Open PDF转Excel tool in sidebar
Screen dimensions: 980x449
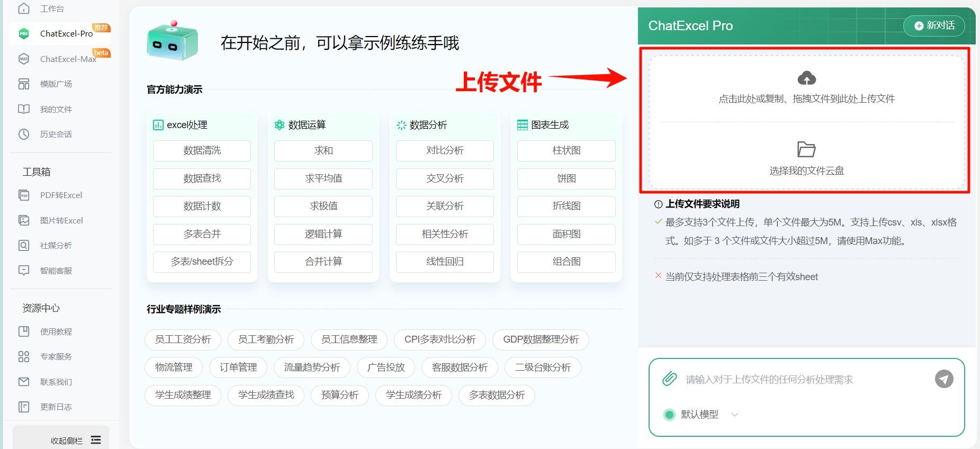coord(61,195)
